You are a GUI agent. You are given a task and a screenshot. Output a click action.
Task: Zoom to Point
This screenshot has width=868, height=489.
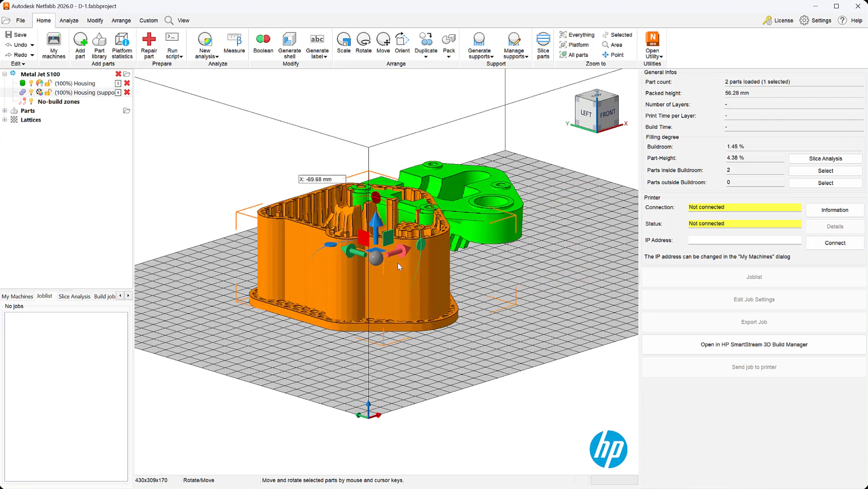point(613,55)
